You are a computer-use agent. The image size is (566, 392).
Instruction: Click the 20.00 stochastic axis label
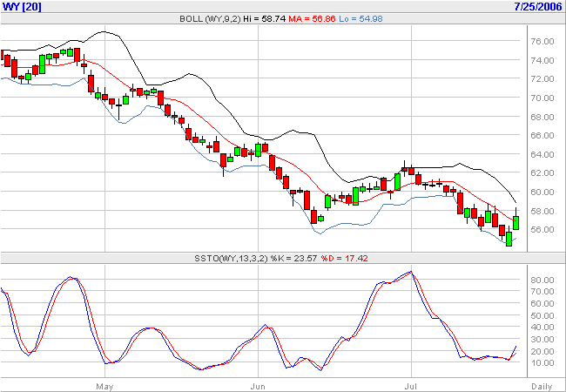click(x=542, y=351)
